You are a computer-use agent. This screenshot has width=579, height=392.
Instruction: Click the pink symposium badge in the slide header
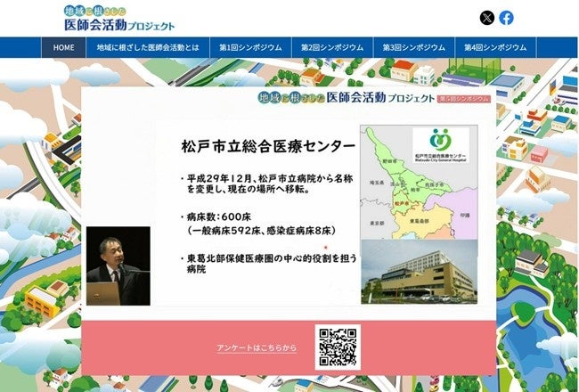464,99
